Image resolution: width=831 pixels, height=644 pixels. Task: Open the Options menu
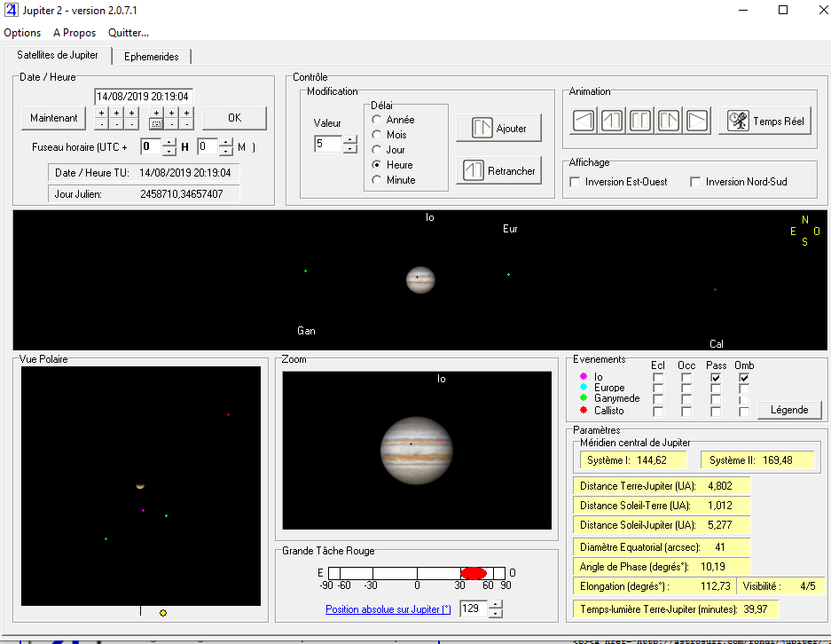[22, 33]
